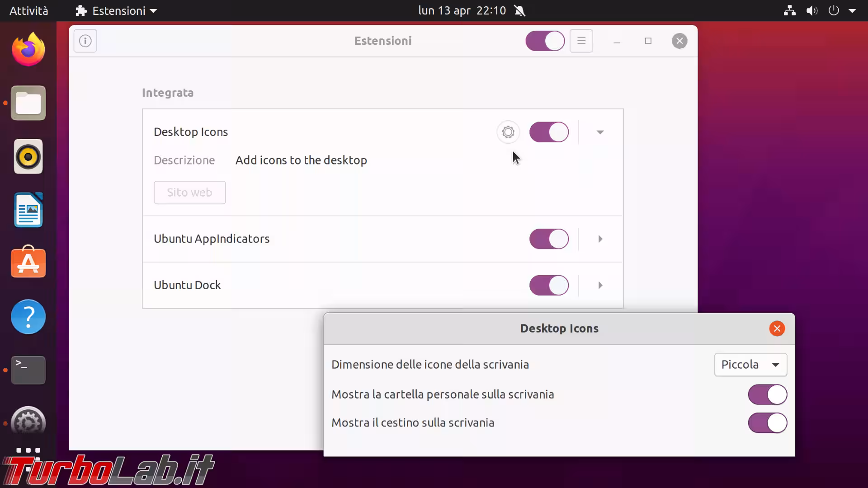The height and width of the screenshot is (488, 868).
Task: Expand the Ubuntu Dock details arrow
Action: coord(600,285)
